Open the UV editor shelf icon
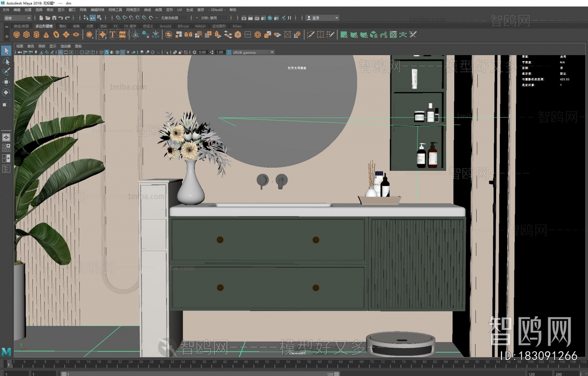Viewport: 588px width, 376px height. [x=393, y=35]
